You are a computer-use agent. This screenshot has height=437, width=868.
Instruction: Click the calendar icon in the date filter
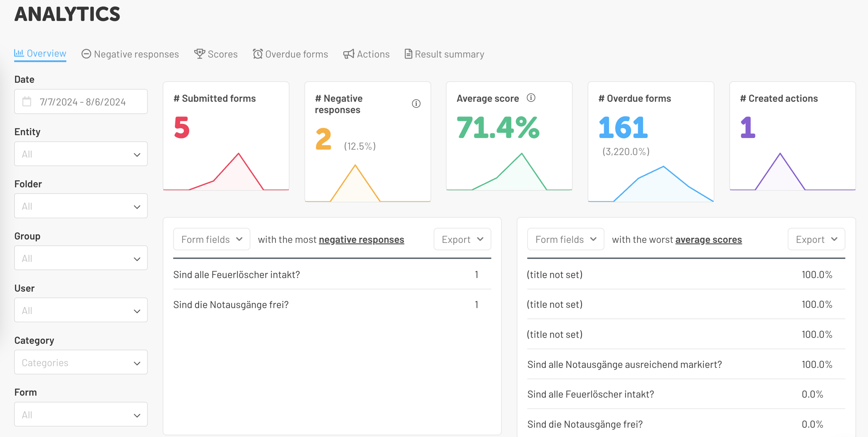pos(27,101)
